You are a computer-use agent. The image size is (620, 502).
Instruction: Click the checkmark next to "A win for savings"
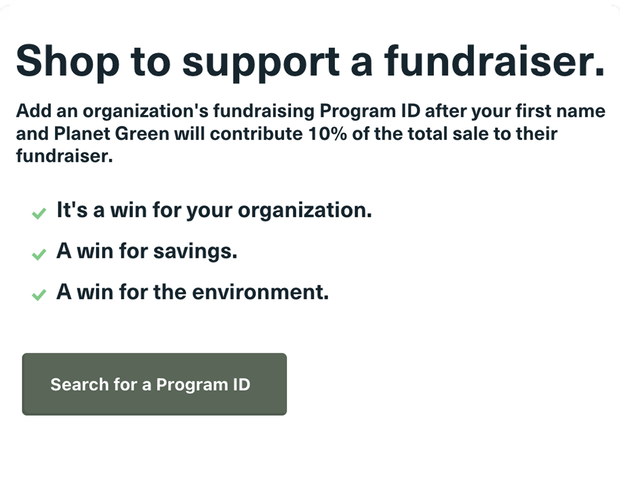point(39,254)
